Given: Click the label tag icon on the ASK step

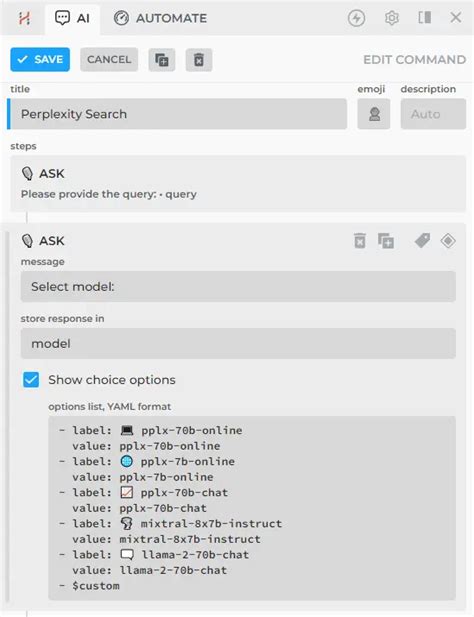Looking at the screenshot, I should point(422,240).
